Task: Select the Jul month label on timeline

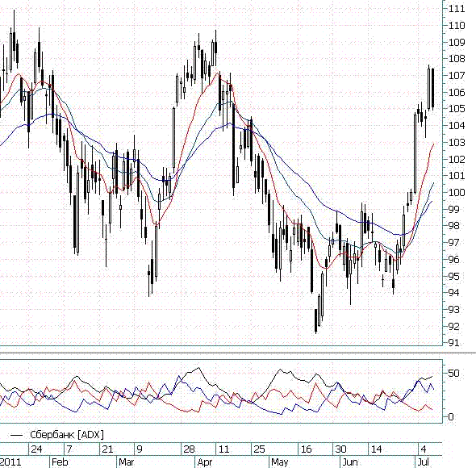Action: [424, 462]
